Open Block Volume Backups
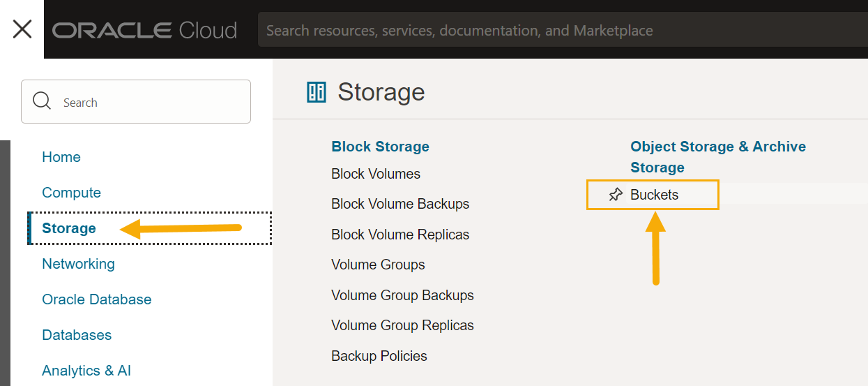Screen dimensions: 868x386 (x=400, y=204)
